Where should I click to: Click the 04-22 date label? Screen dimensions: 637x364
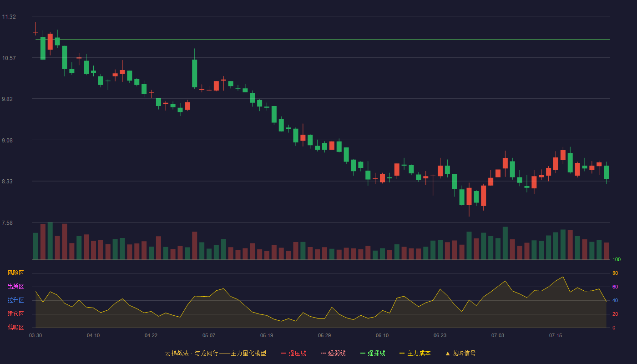pos(151,335)
